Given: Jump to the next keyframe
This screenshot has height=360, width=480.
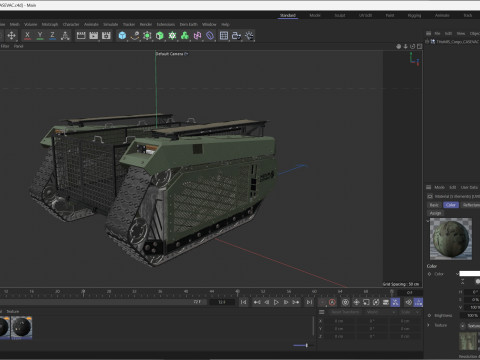Looking at the screenshot, I should [296, 302].
